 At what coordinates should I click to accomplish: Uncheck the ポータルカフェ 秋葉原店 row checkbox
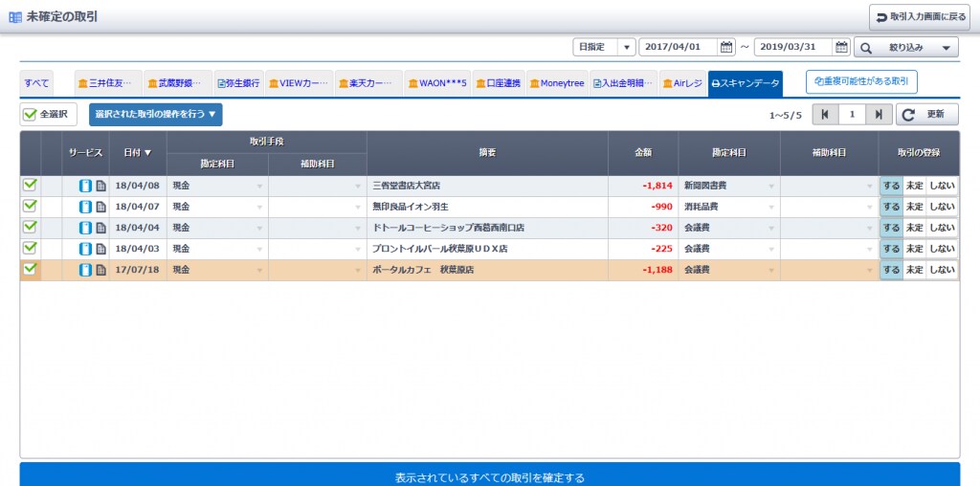pos(30,269)
